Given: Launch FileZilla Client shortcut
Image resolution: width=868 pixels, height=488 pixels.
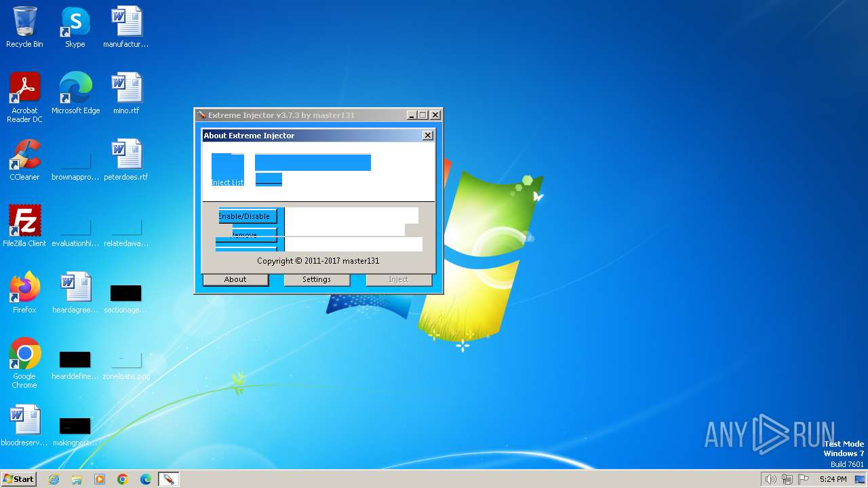Looking at the screenshot, I should [x=24, y=226].
